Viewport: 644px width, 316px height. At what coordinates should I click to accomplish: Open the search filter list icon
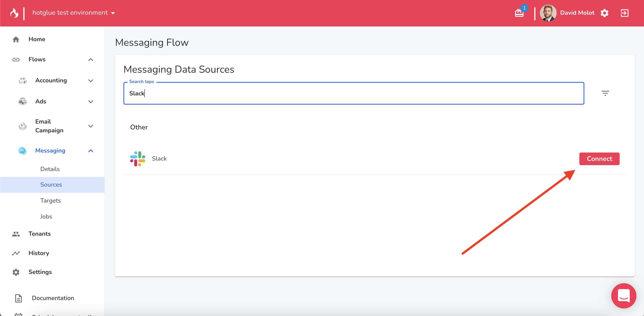(x=605, y=93)
